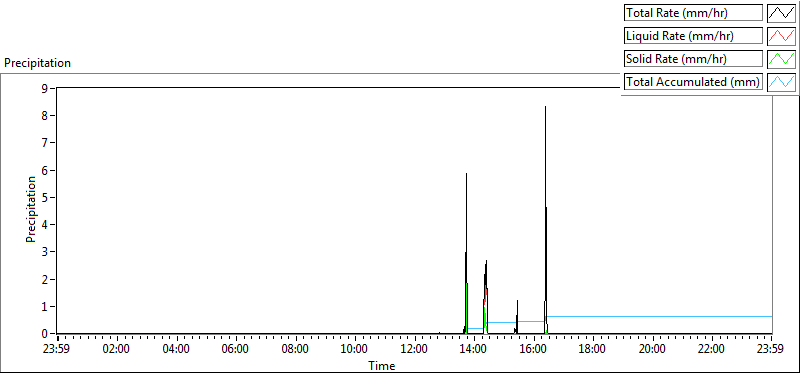
Task: Click the Precipitation graph title above the chart
Action: click(37, 63)
